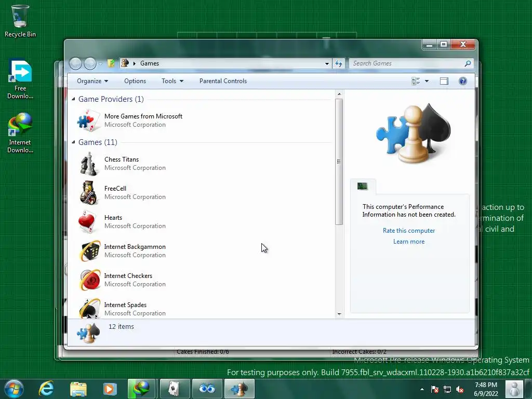Click the muted volume tray icon

pos(460,390)
